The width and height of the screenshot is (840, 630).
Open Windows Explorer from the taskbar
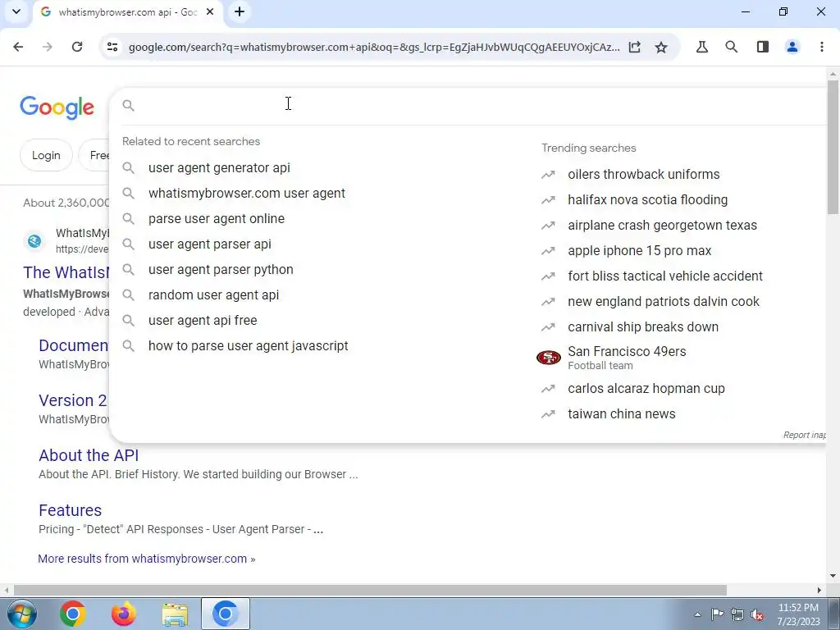(x=175, y=614)
